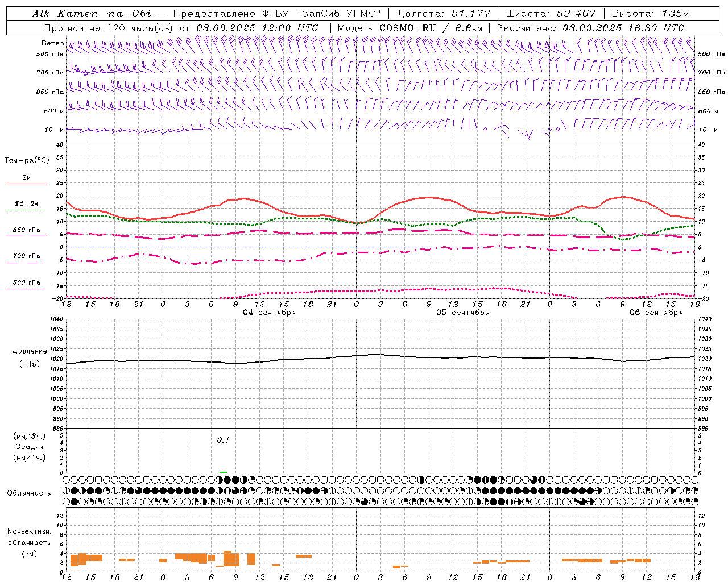Image resolution: width=728 pixels, height=582 pixels.
Task: Click the 700 гПа entry in temperature legend
Action: coord(27,256)
